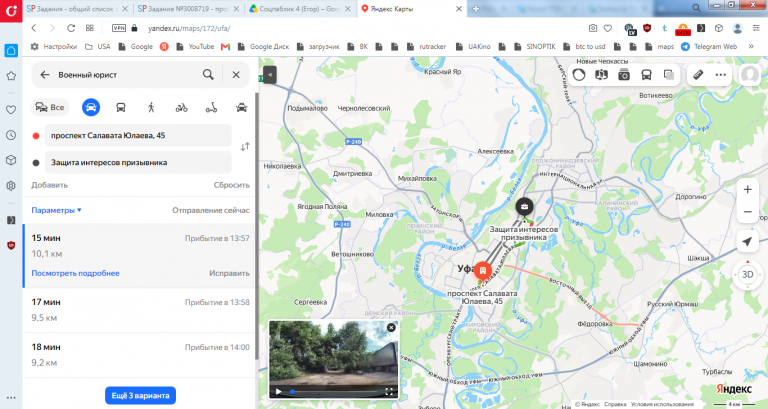Click Добавить to add a waypoint

click(x=49, y=185)
